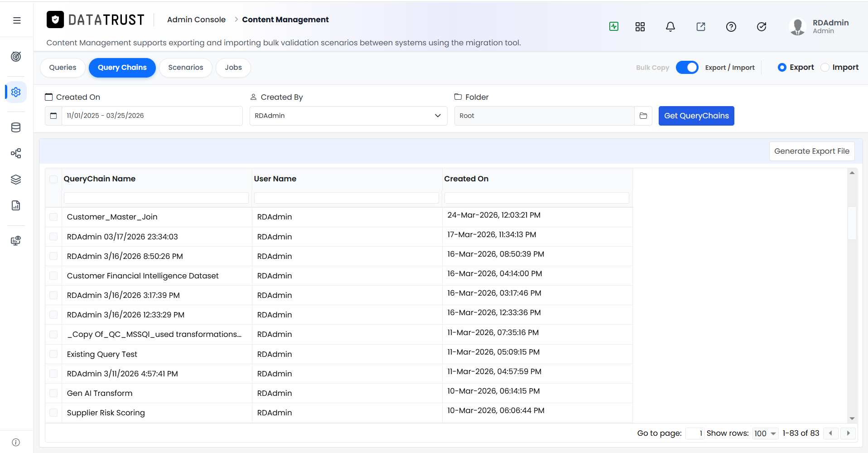Focus the Created On filter field
This screenshot has width=868, height=453.
(x=537, y=198)
